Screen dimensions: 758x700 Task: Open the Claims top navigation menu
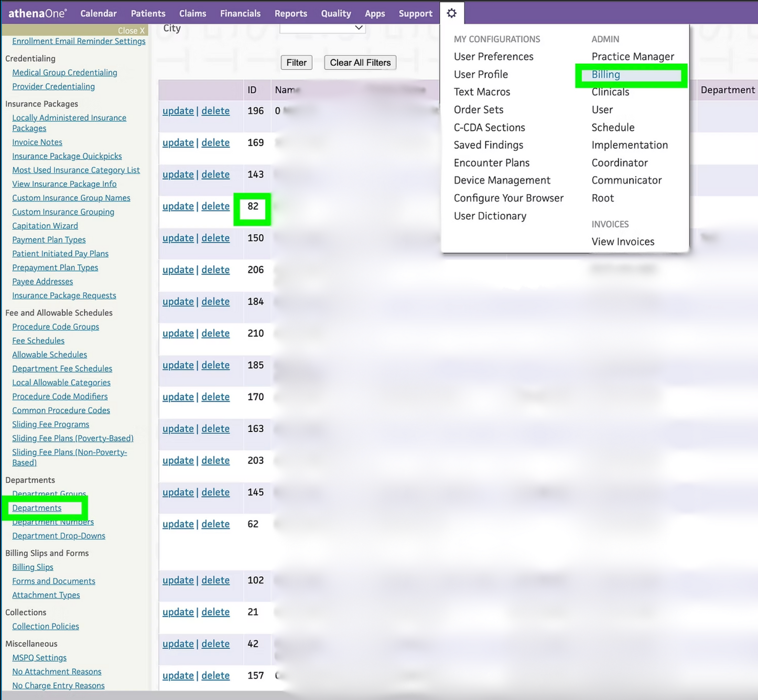coord(193,13)
